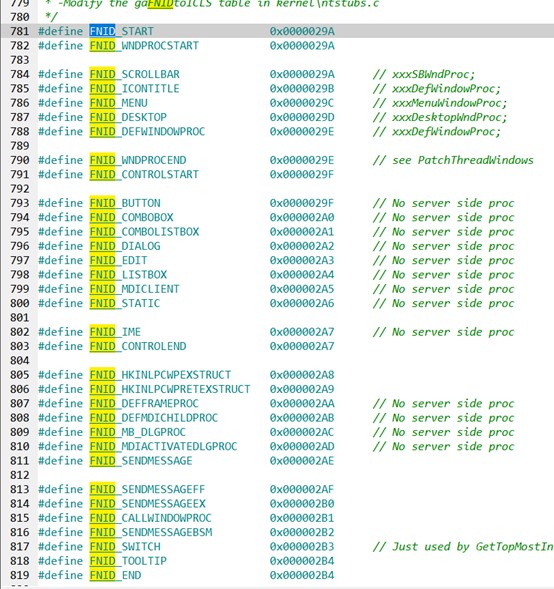Click line number 819

click(x=20, y=575)
